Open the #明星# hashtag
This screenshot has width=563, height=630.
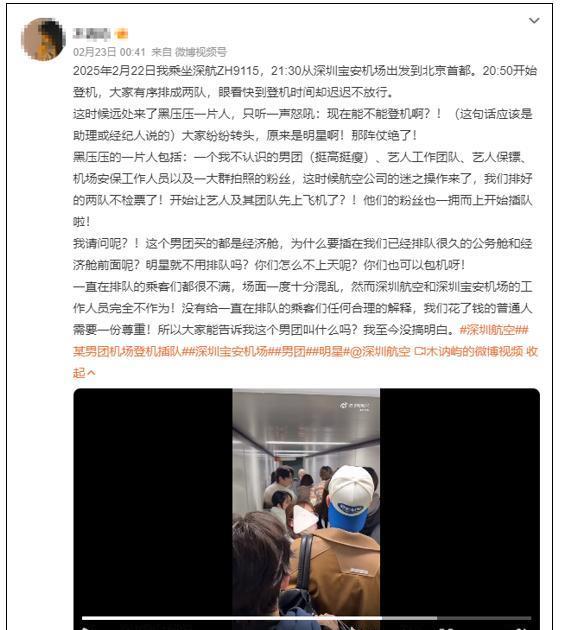[x=328, y=352]
